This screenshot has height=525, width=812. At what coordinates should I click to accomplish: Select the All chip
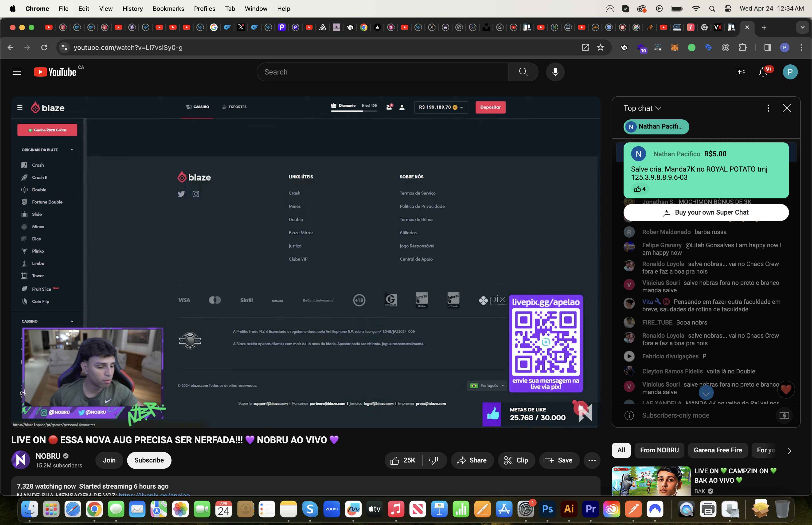pyautogui.click(x=621, y=450)
